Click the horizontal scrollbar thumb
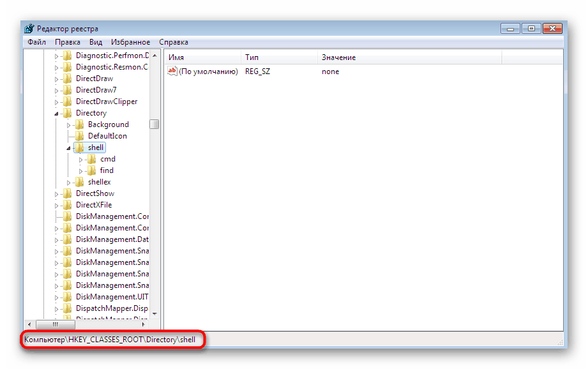 click(56, 324)
